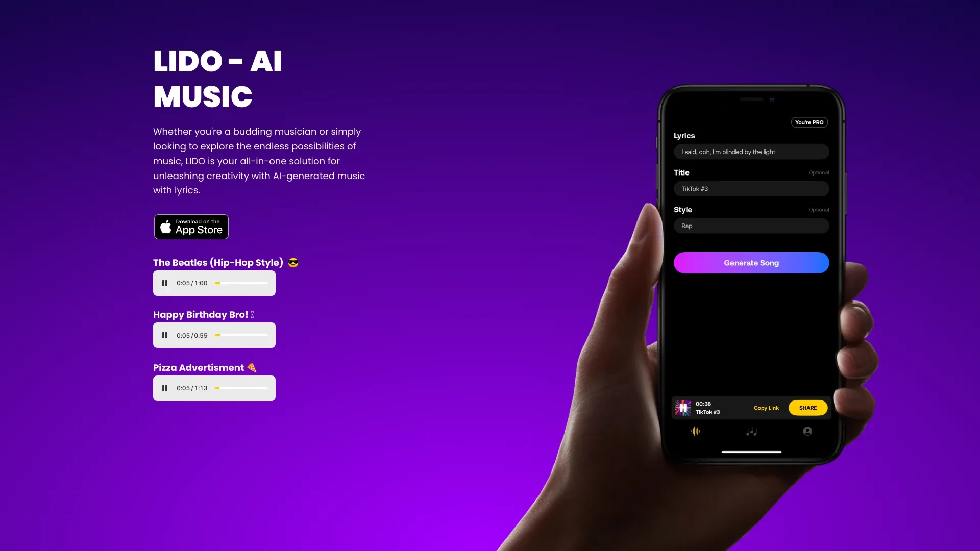Click the play/pause icon for Beatles track
Screen dimensions: 980x551
pyautogui.click(x=165, y=283)
